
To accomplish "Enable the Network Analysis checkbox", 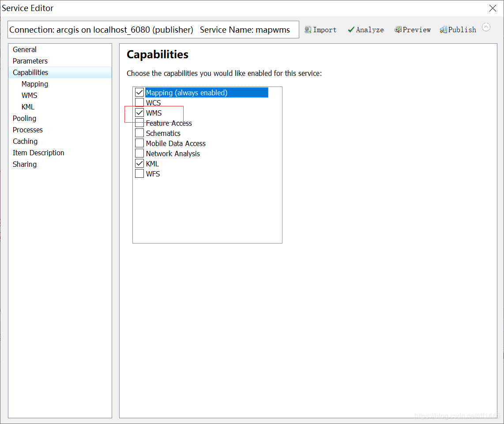I will click(139, 154).
